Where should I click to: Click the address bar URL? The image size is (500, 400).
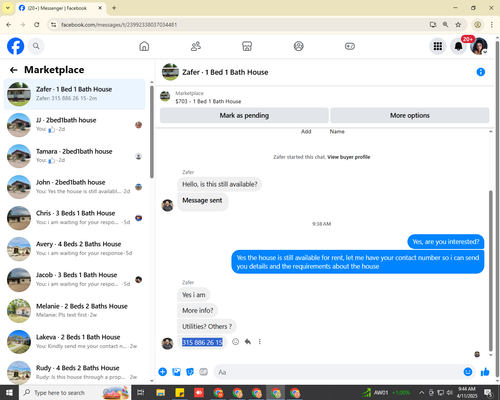(x=119, y=25)
